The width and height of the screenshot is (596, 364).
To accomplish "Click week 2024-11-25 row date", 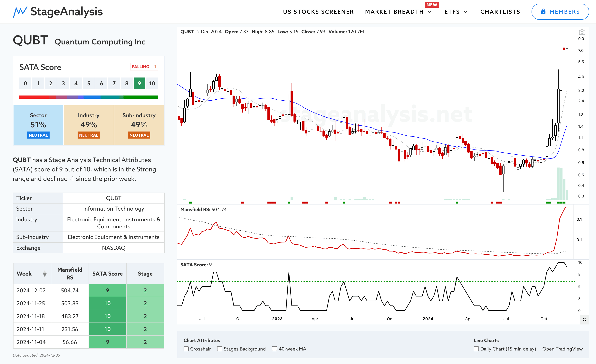I will point(31,303).
